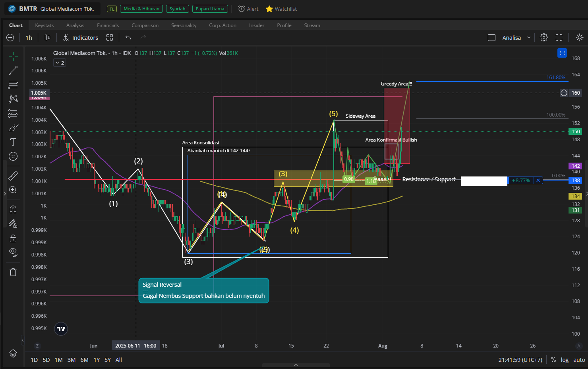Screen dimensions: 588x369
Task: Expand the Analisa layout dropdown
Action: tap(529, 37)
